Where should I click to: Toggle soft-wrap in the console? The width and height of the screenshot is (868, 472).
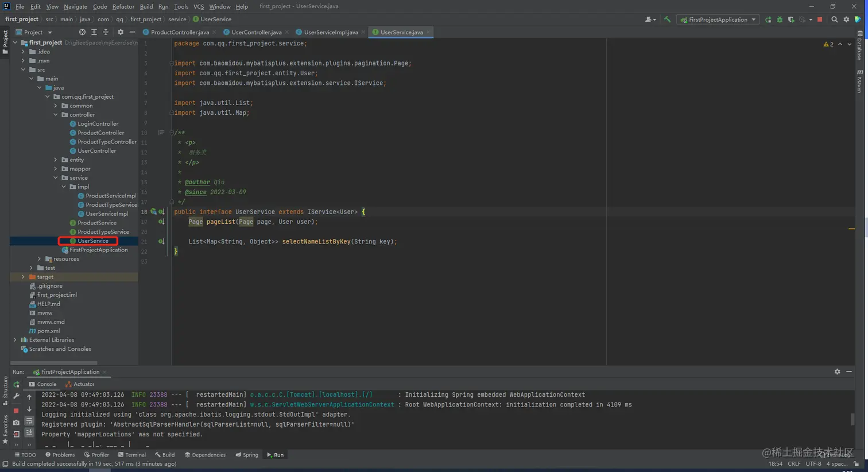(x=29, y=421)
